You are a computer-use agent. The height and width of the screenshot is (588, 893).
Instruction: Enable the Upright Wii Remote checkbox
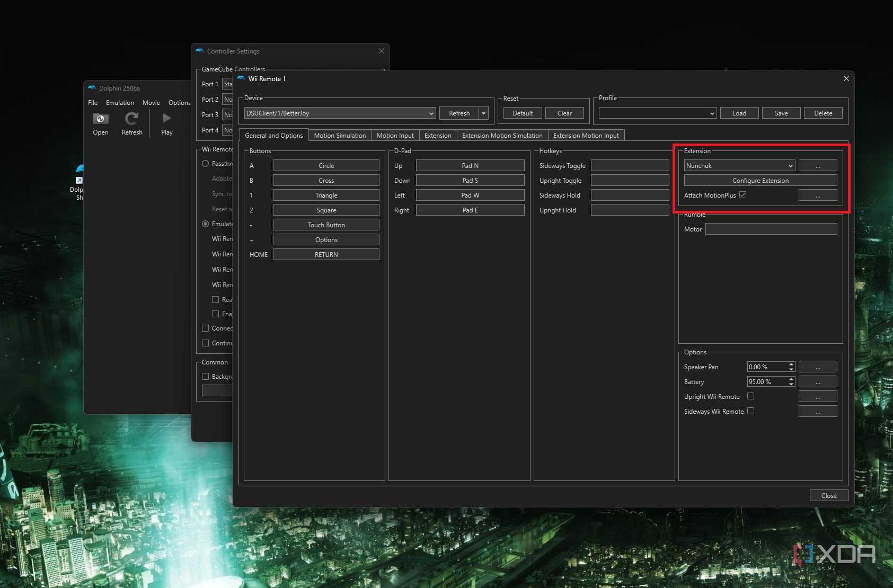750,396
